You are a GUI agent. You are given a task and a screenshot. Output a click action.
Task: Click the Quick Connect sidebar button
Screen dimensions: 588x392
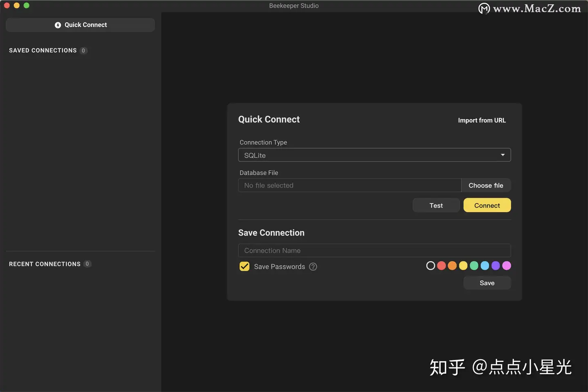pyautogui.click(x=80, y=25)
